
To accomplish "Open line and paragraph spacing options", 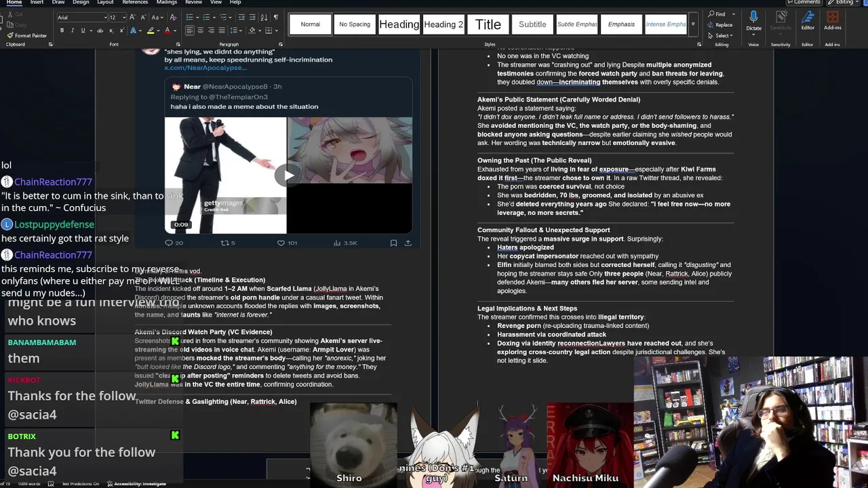I will coord(234,30).
